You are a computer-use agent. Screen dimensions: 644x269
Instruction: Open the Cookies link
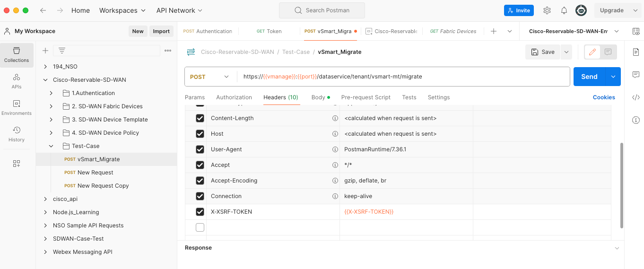coord(604,97)
